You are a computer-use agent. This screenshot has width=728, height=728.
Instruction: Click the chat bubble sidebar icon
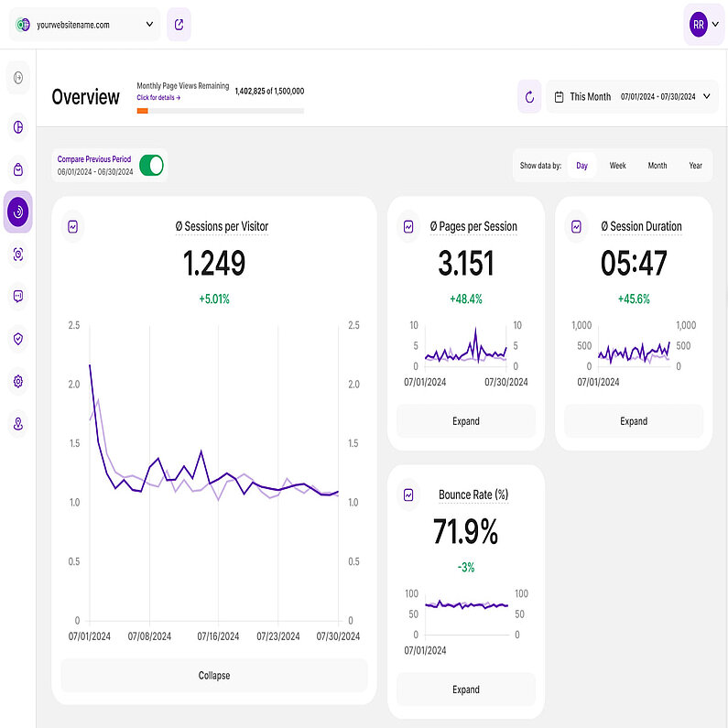[x=17, y=296]
